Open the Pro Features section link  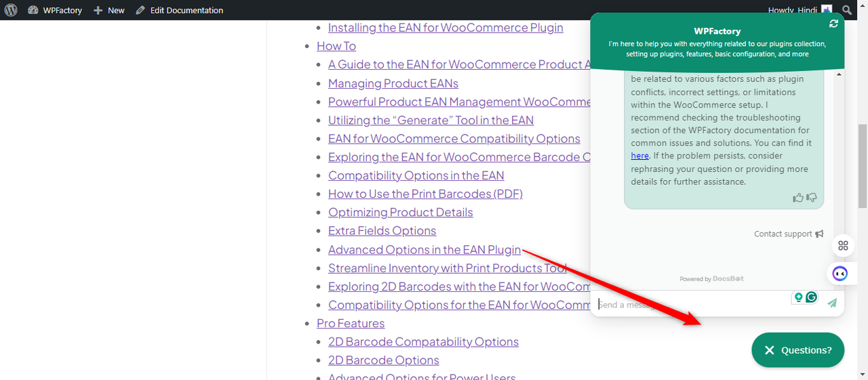point(351,323)
